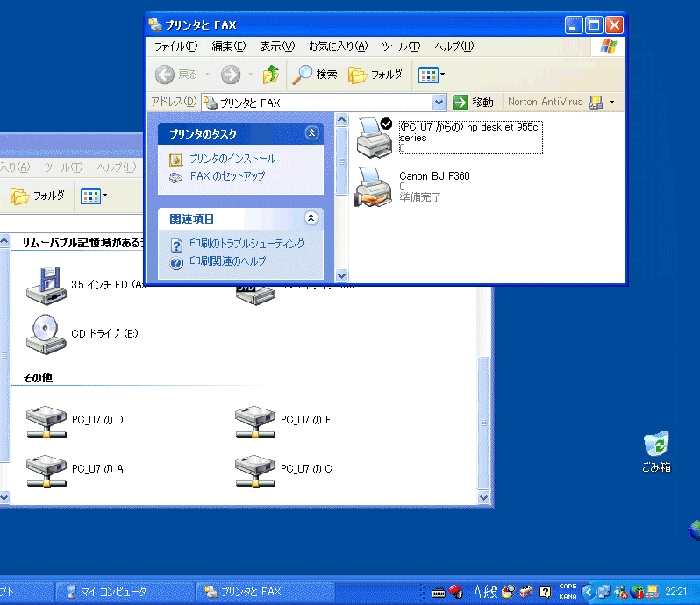Open the 表示(V) menu

(x=278, y=46)
